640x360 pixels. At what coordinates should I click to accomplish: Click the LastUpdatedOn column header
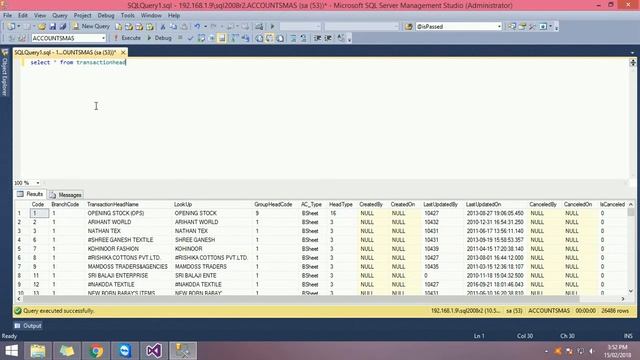tap(483, 204)
